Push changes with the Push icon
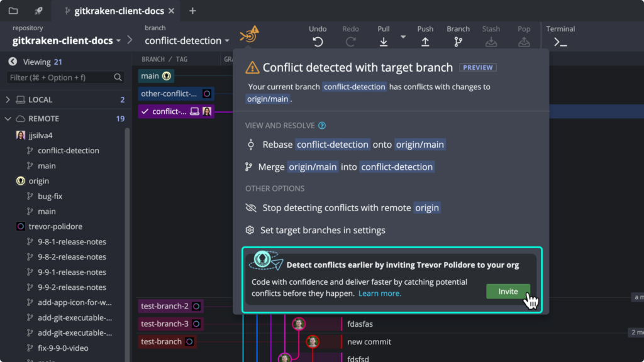 (x=425, y=41)
